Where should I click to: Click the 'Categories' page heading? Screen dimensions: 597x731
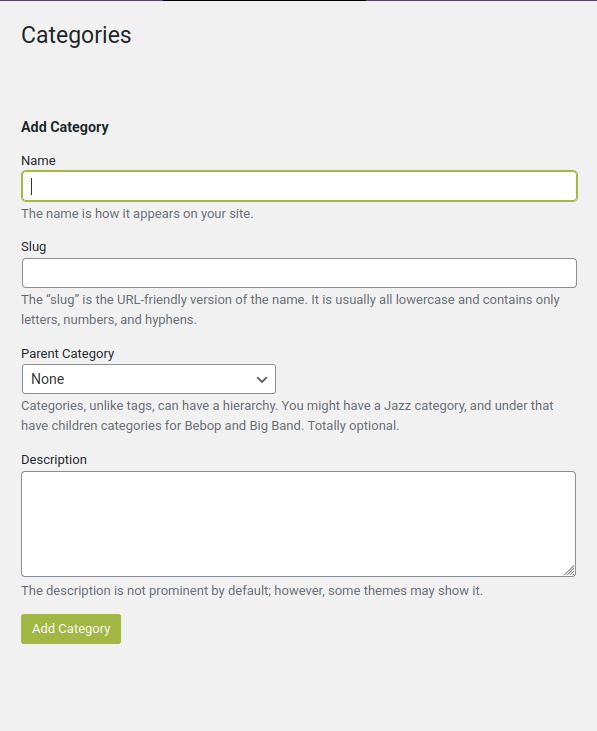pyautogui.click(x=76, y=35)
